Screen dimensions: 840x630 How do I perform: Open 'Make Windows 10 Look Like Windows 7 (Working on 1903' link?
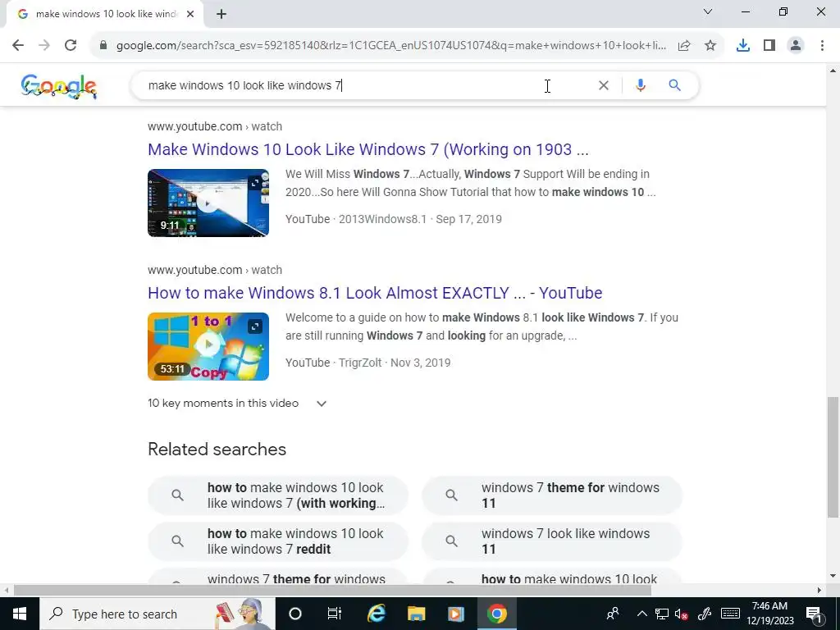pyautogui.click(x=368, y=149)
